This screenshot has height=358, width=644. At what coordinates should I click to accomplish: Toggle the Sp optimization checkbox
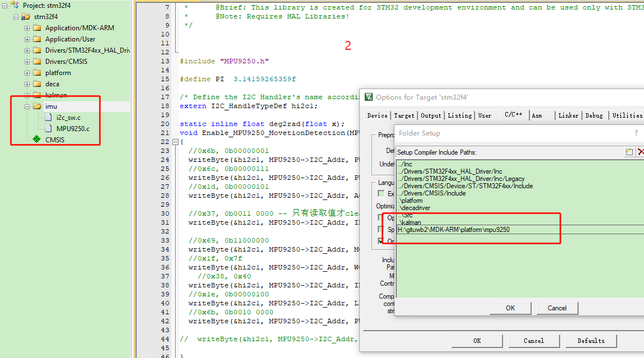[380, 229]
